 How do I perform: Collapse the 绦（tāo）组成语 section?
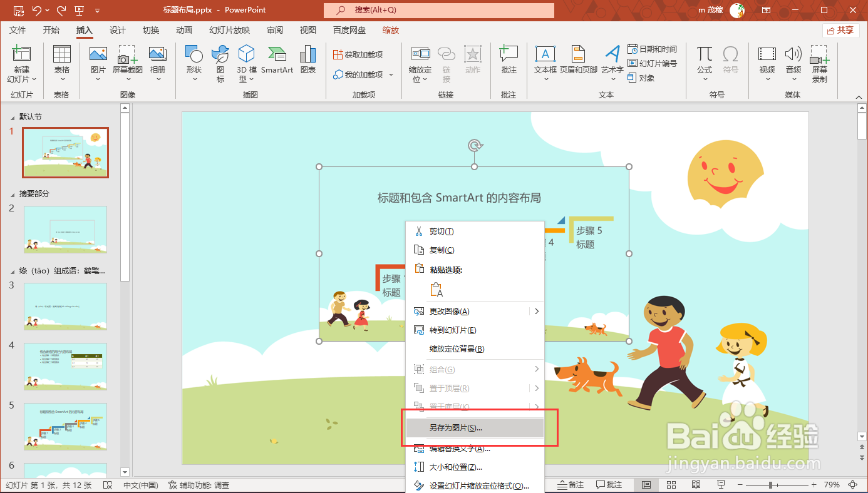[x=13, y=271]
